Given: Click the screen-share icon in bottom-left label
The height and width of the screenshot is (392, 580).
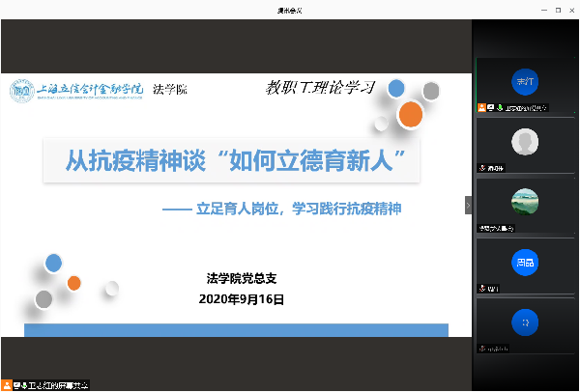Looking at the screenshot, I should pos(18,384).
